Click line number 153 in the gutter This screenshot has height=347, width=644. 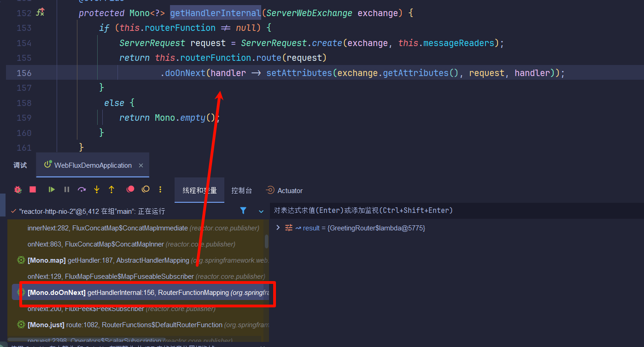point(23,28)
